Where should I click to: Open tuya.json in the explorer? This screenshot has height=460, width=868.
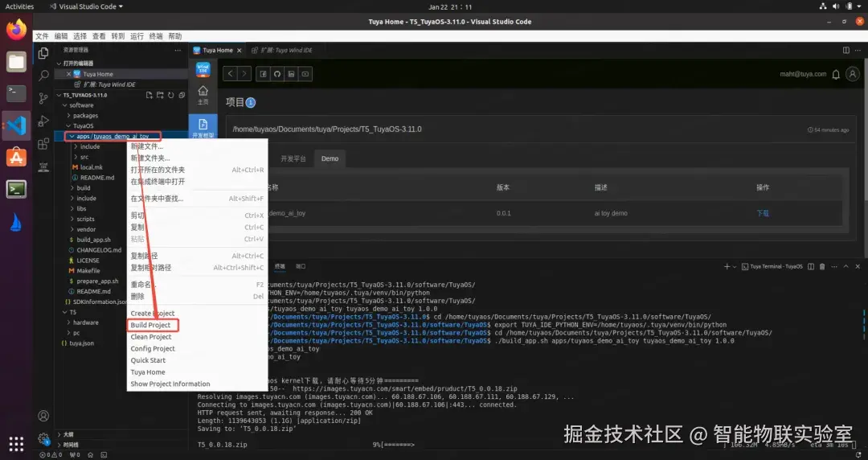(81, 343)
